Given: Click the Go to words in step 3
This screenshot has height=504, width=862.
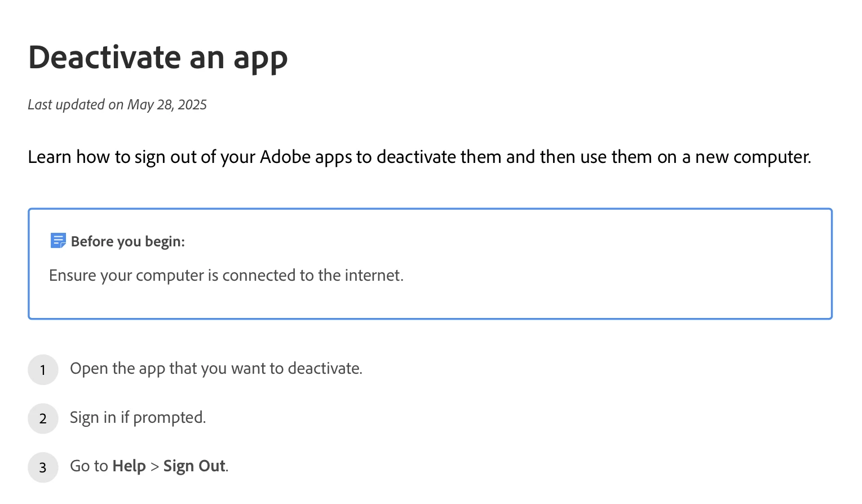Looking at the screenshot, I should (89, 466).
